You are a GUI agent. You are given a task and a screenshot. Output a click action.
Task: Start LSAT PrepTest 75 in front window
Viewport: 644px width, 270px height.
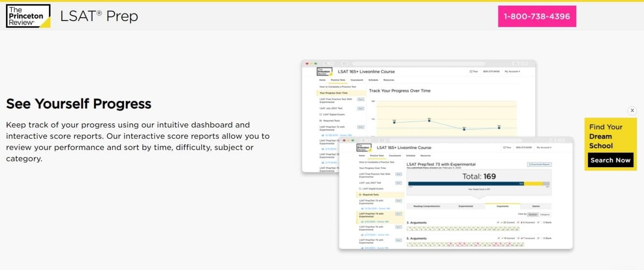pos(399,240)
